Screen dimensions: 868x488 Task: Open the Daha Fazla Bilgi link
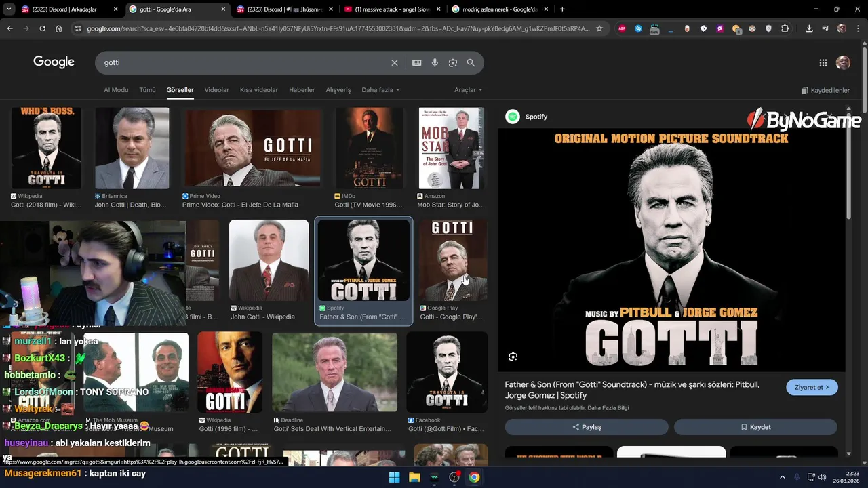[x=608, y=408]
